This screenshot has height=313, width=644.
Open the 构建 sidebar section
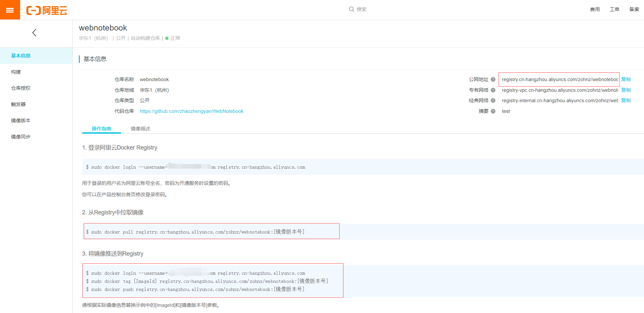(36, 72)
